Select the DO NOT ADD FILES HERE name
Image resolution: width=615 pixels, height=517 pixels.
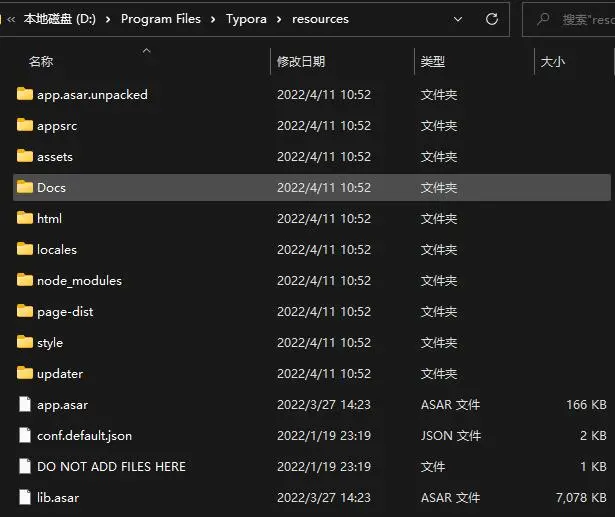tap(111, 466)
